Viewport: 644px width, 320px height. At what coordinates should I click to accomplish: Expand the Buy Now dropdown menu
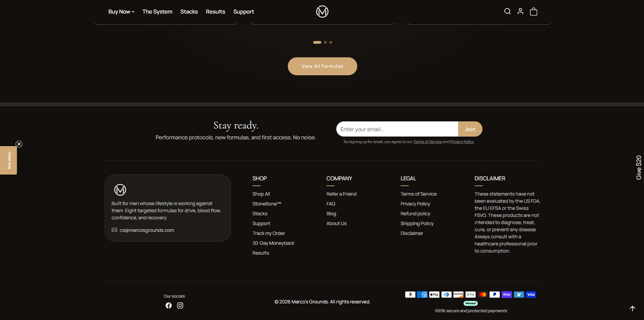121,11
